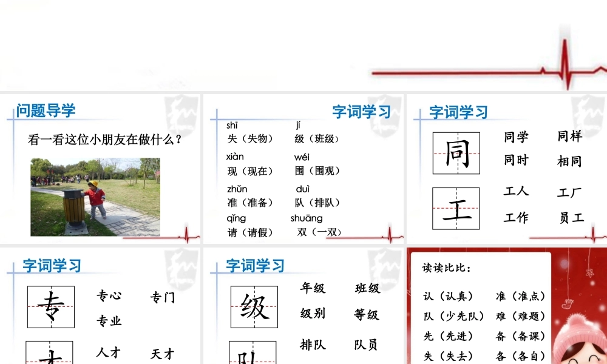Select the pinyin label shuāng
This screenshot has height=364, width=607.
coord(307,218)
